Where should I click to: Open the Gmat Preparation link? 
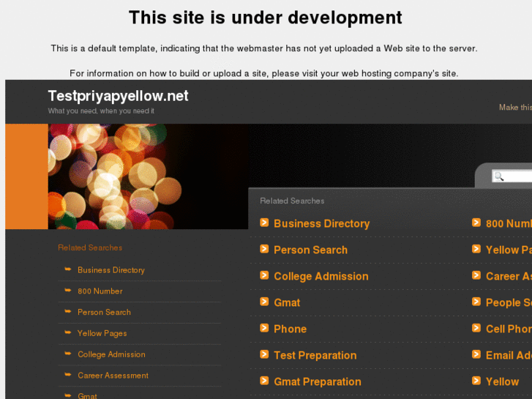point(318,381)
